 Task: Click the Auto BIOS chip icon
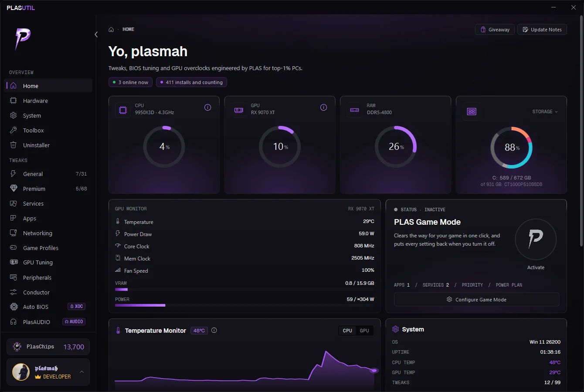[14, 307]
